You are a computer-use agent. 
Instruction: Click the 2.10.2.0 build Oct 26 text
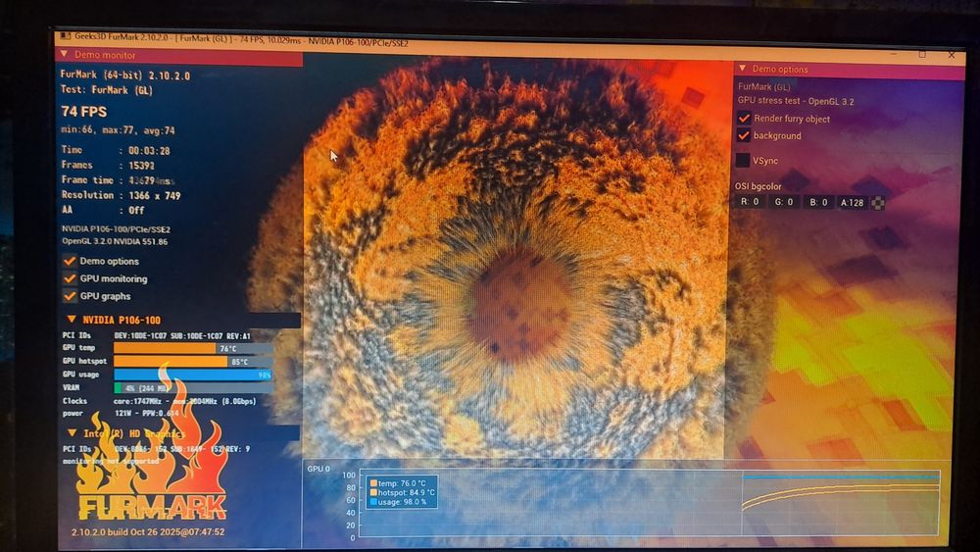pyautogui.click(x=148, y=532)
